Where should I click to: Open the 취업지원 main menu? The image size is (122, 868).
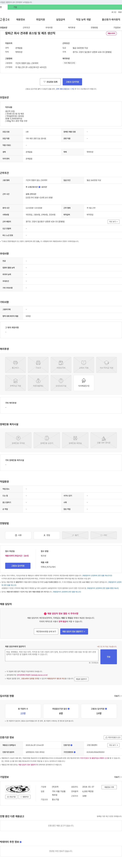41,20
